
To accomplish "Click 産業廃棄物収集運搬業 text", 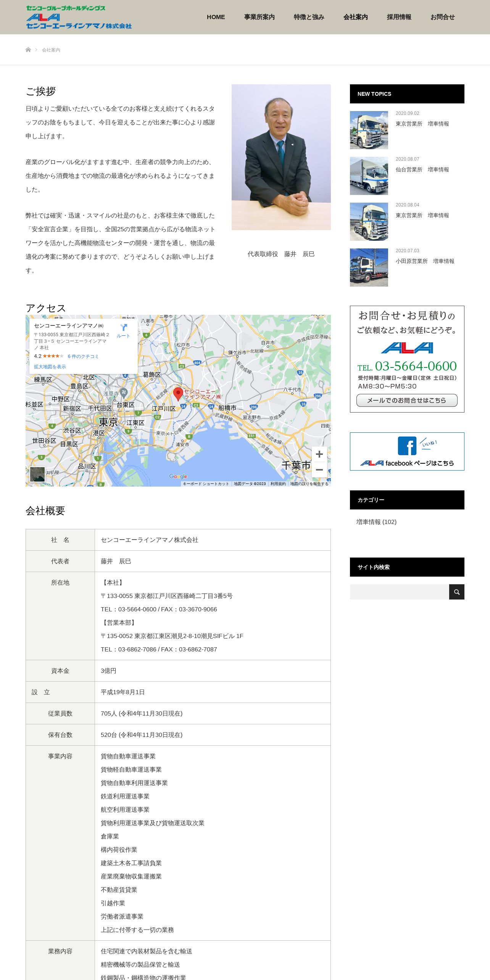I will (x=131, y=877).
